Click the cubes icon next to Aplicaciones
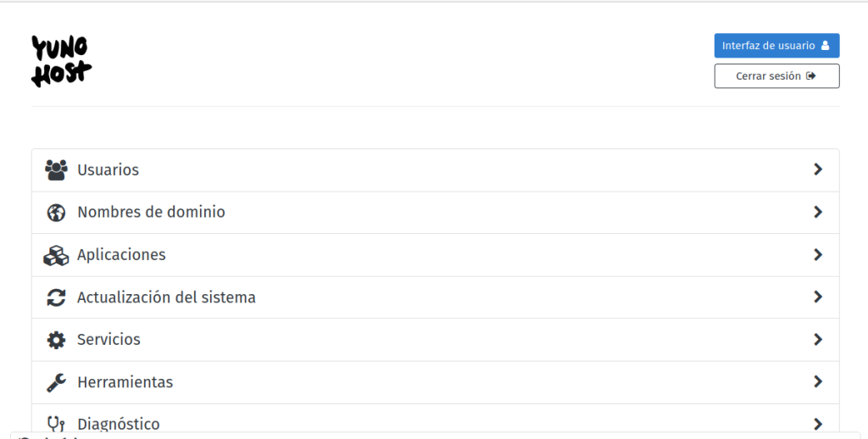Viewport: 868px width, 439px height. (56, 255)
